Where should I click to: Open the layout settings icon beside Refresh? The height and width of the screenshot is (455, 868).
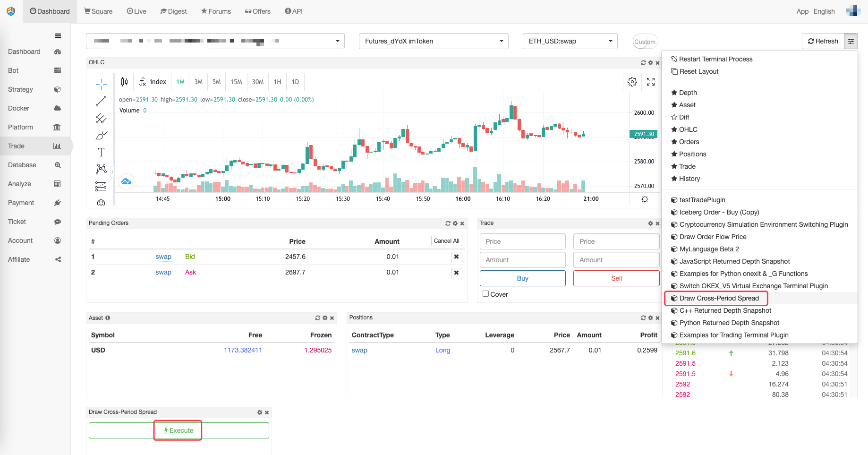[x=851, y=42]
